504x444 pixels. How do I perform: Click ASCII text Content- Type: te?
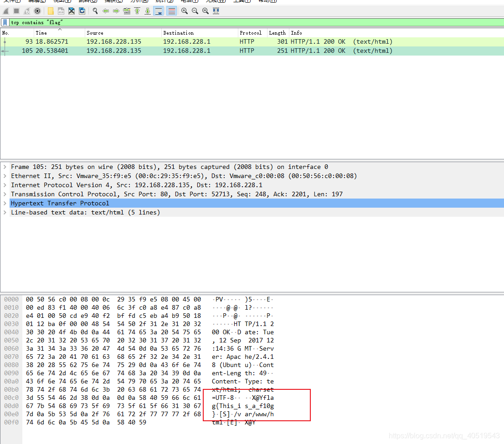tap(243, 381)
